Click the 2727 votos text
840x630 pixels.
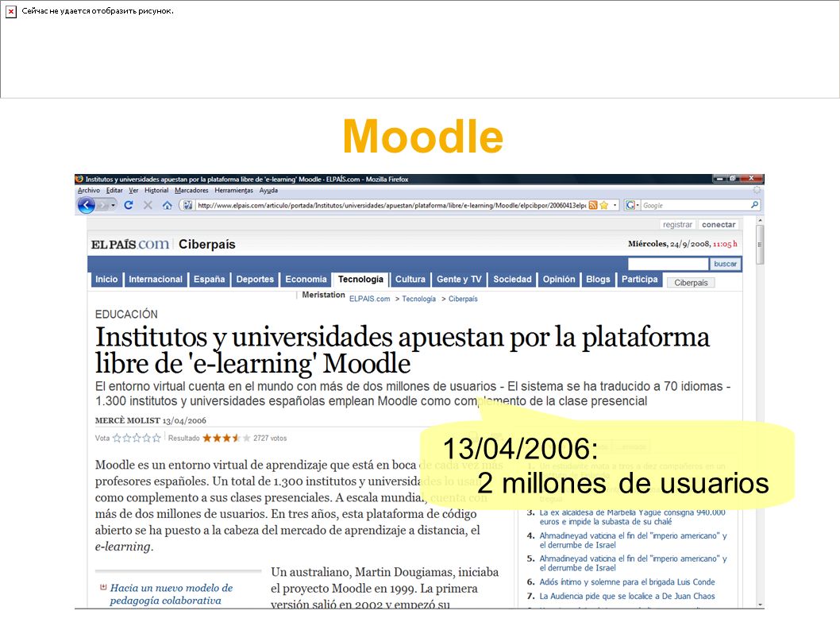pos(270,438)
